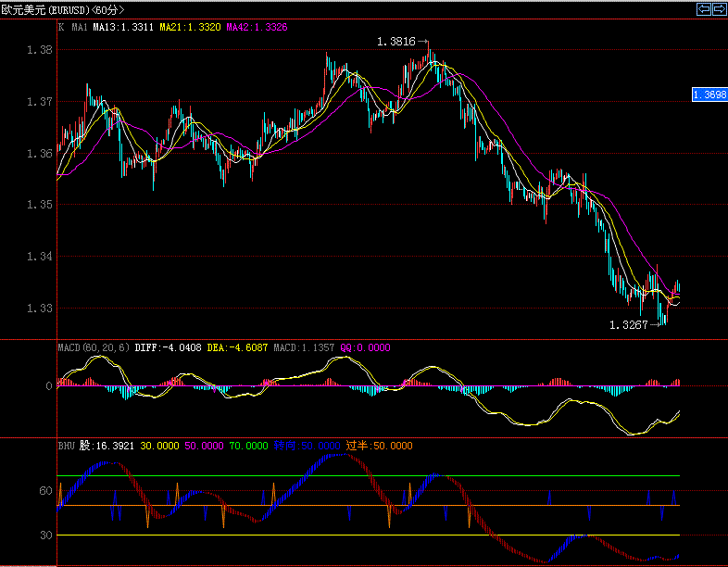728x567 pixels.
Task: Click the MACD(60,20,6) indicator name
Action: coord(94,347)
